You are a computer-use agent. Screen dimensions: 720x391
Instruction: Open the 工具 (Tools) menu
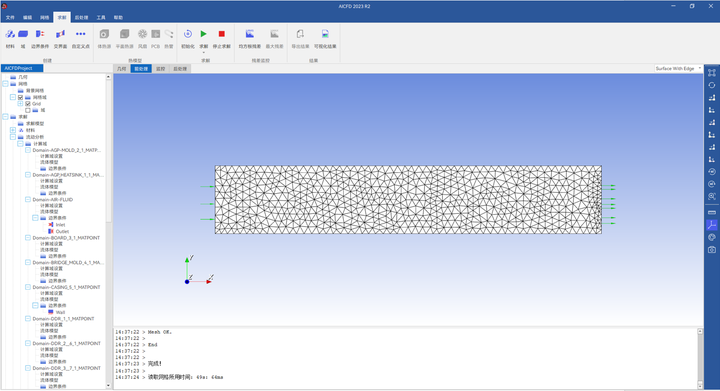click(x=101, y=17)
